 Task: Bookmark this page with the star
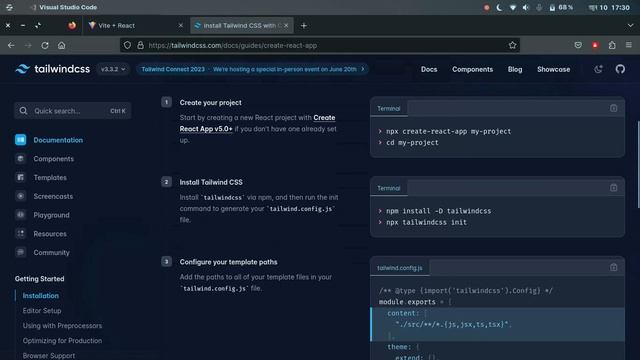click(512, 45)
